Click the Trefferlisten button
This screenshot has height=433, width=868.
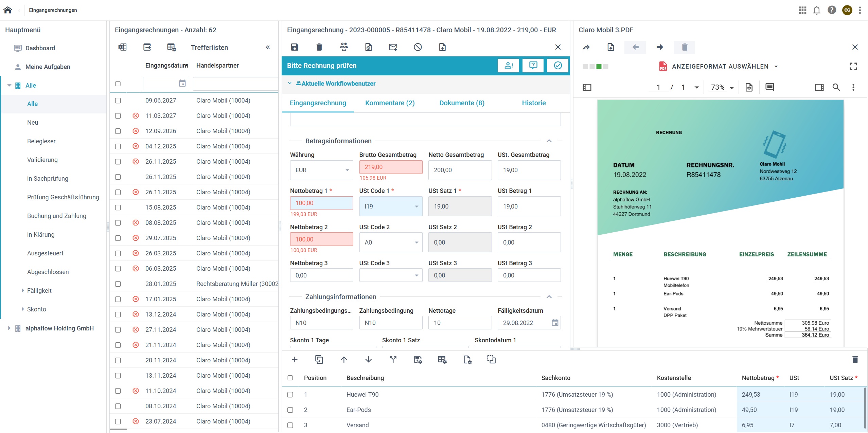209,48
